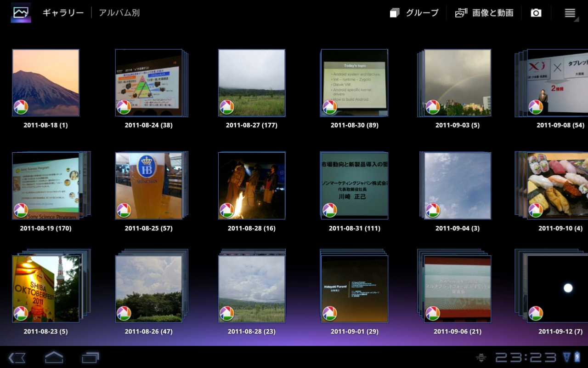The height and width of the screenshot is (368, 588).
Task: Tap the Picasa badge on album 2011-08-27
Action: tap(226, 107)
